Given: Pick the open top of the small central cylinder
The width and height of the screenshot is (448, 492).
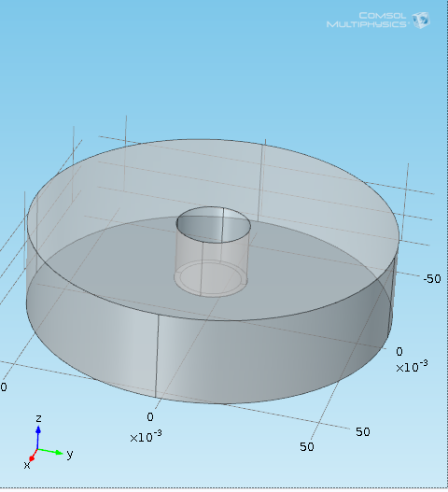Looking at the screenshot, I should click(214, 225).
